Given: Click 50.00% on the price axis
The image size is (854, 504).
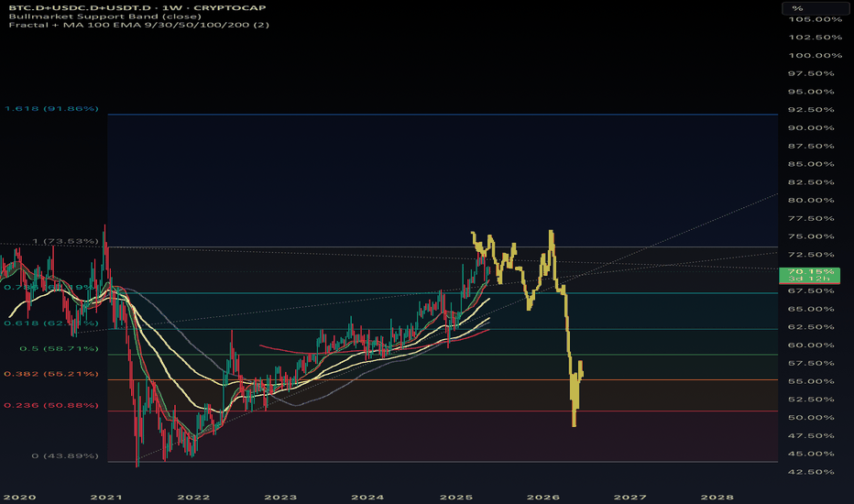Looking at the screenshot, I should click(x=812, y=417).
